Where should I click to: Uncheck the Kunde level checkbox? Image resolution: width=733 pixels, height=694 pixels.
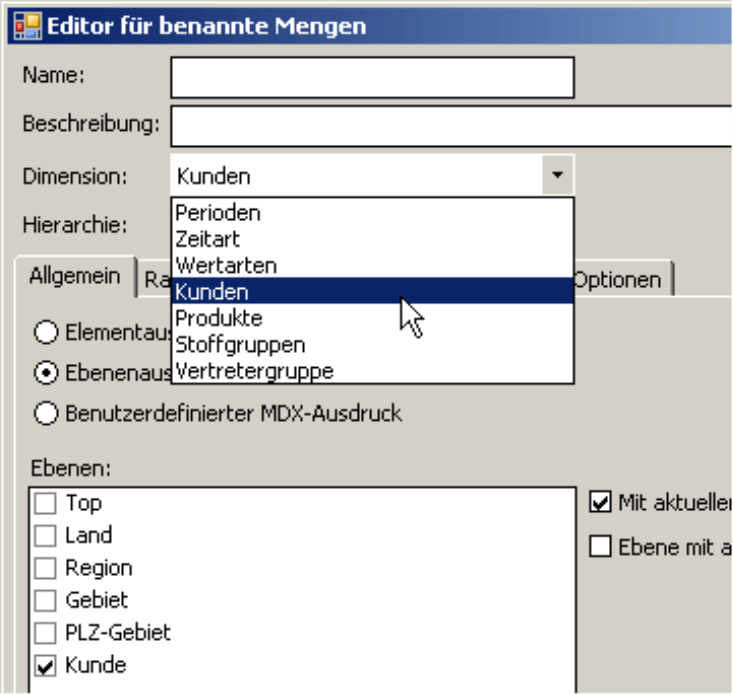[45, 665]
